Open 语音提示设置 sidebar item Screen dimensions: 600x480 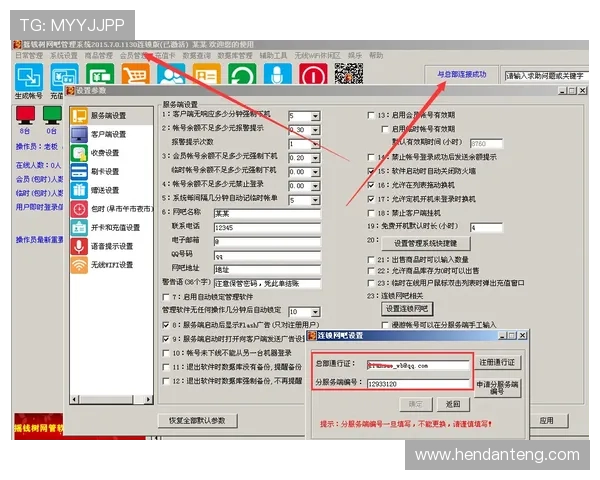[x=111, y=246]
